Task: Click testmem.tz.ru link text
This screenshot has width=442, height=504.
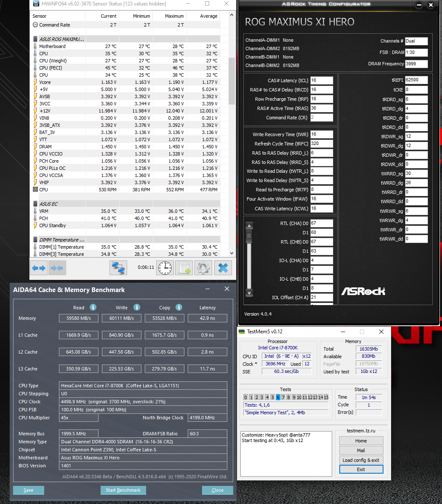Action: click(361, 431)
